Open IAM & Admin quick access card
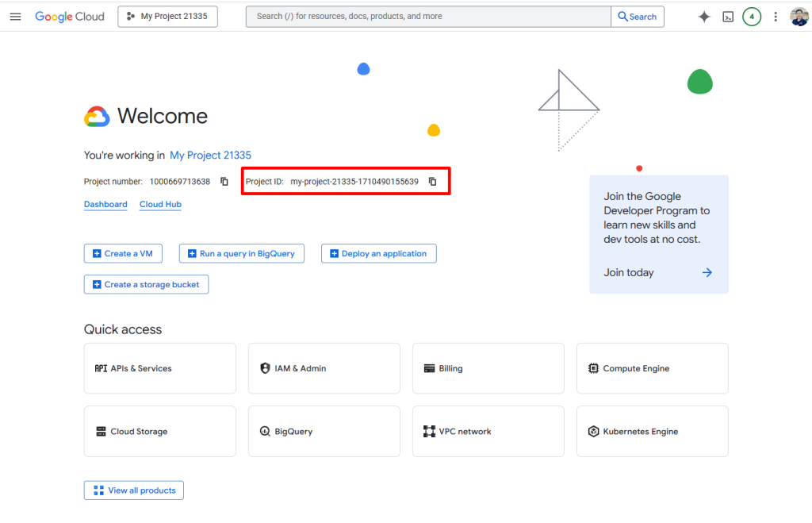Viewport: 812px width, 523px height. [x=324, y=368]
